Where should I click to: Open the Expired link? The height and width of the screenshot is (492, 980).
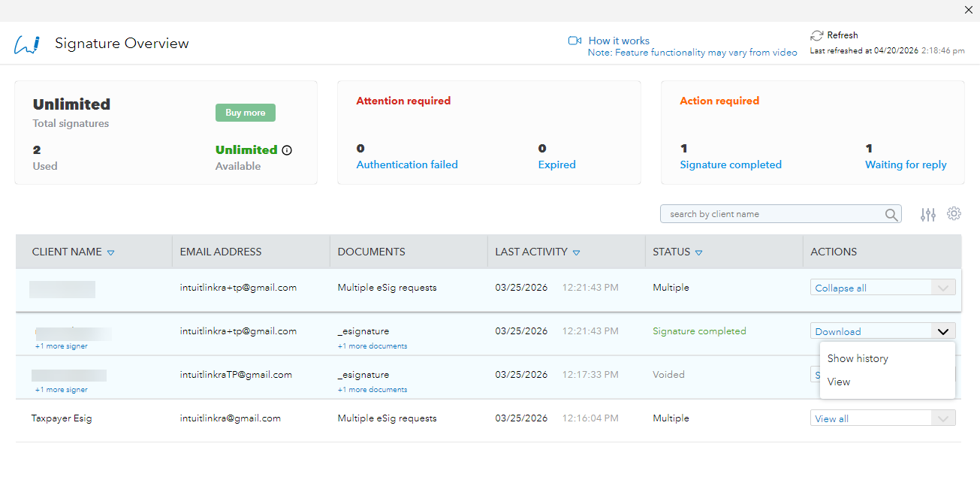click(x=557, y=165)
